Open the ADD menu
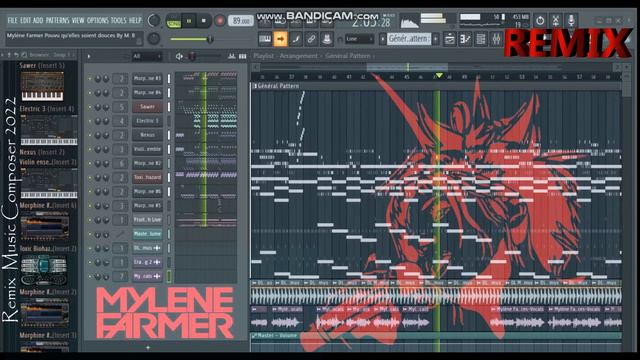This screenshot has width=640, height=360. click(x=38, y=20)
